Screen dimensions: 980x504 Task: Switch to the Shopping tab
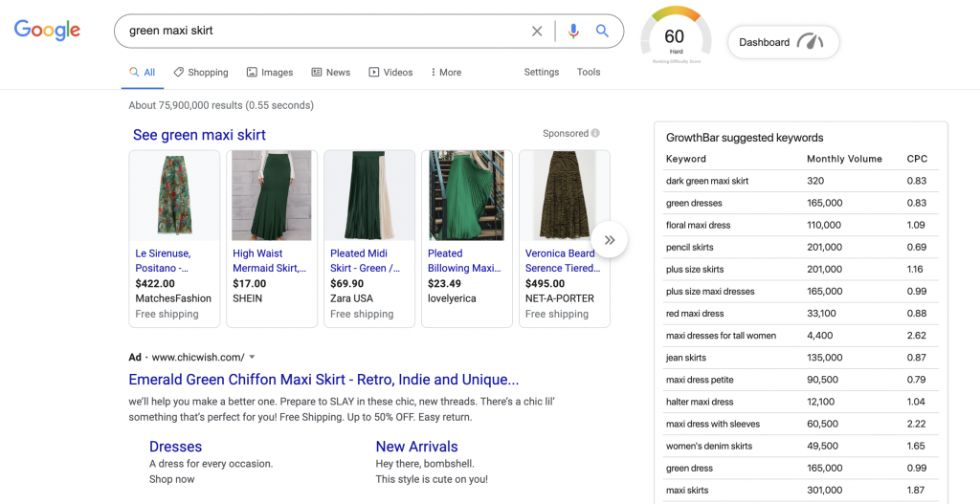coord(201,73)
